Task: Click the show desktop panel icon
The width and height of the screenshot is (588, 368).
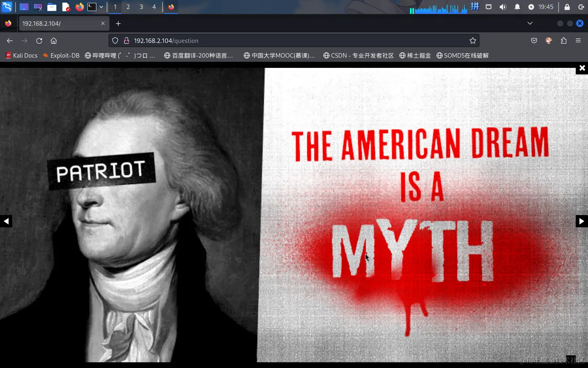Action: 24,7
